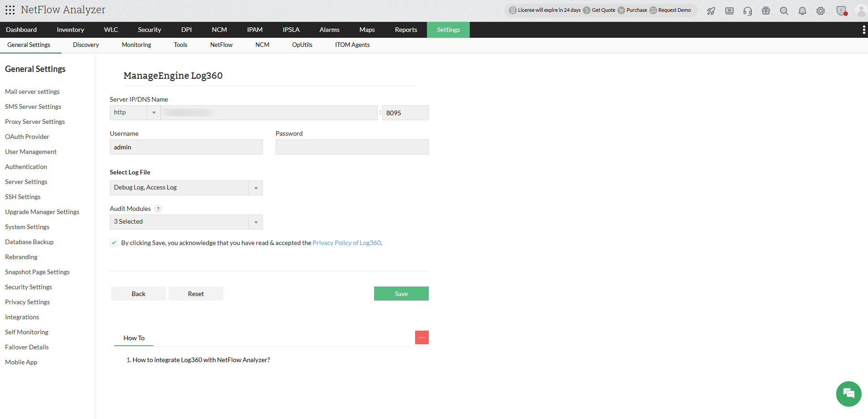Click the vertical three-dots more menu
Viewport: 868px width, 419px height.
[x=864, y=30]
